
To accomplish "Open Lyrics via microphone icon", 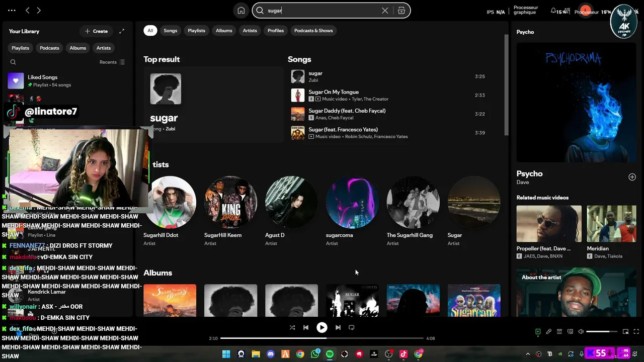I will click(x=549, y=332).
